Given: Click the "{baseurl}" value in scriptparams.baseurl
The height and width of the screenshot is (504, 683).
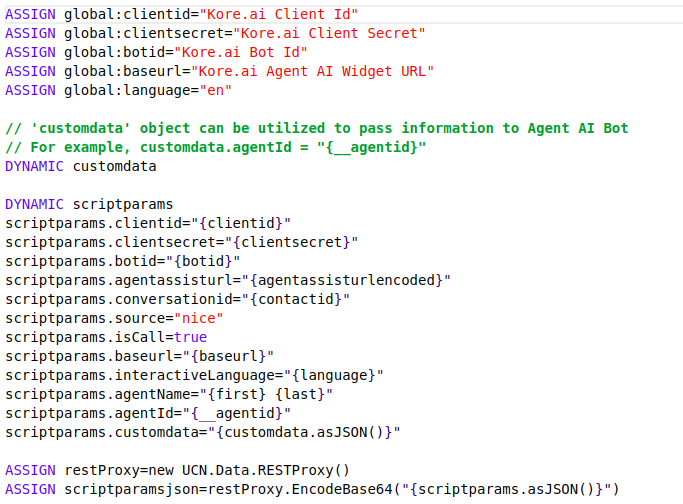Looking at the screenshot, I should click(x=229, y=356).
